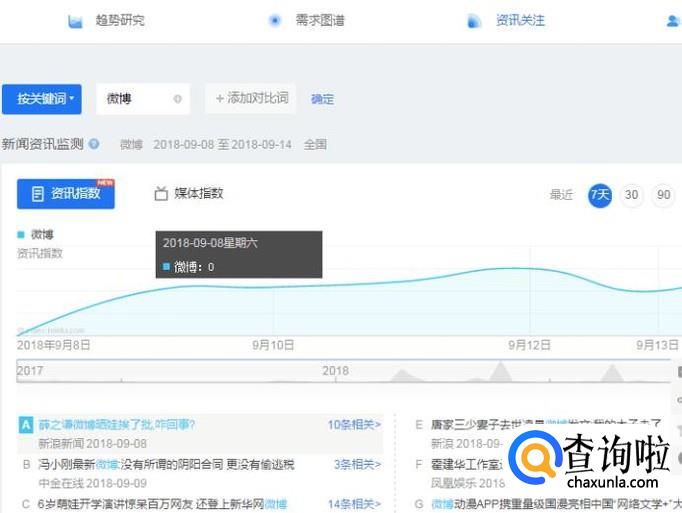Open headline A 薛之谦微博晒娃挨了批

click(117, 425)
